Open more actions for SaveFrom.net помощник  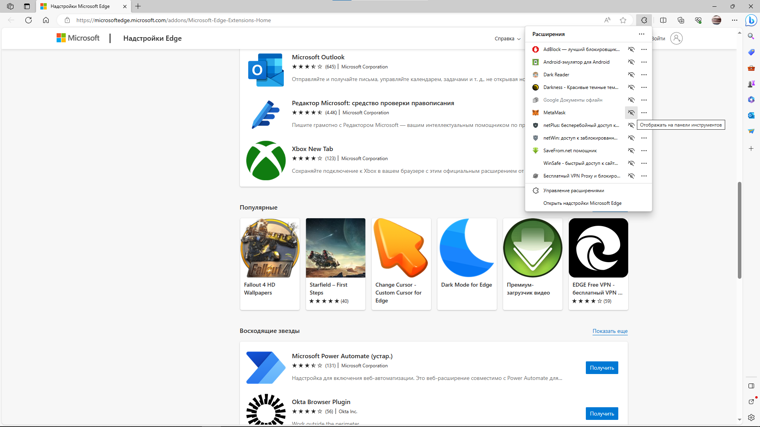click(644, 151)
